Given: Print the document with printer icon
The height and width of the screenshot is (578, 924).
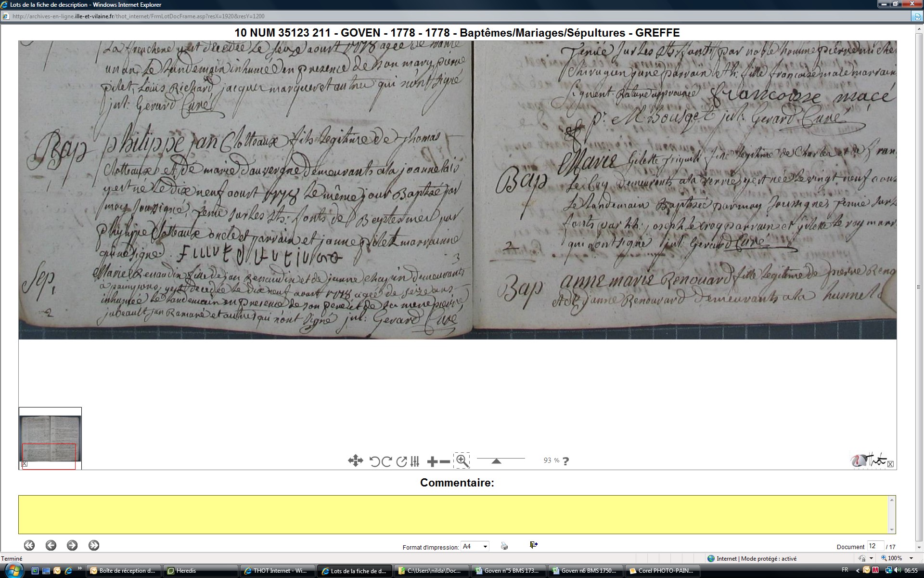Looking at the screenshot, I should click(x=504, y=546).
